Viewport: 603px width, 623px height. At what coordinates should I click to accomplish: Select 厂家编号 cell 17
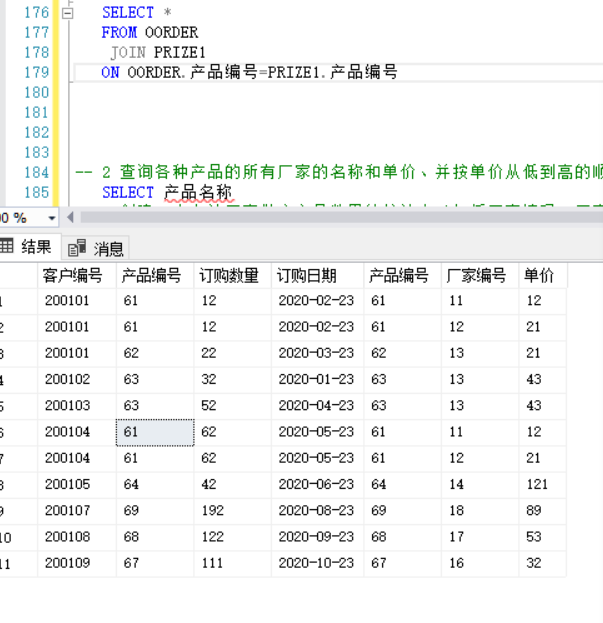pos(480,537)
